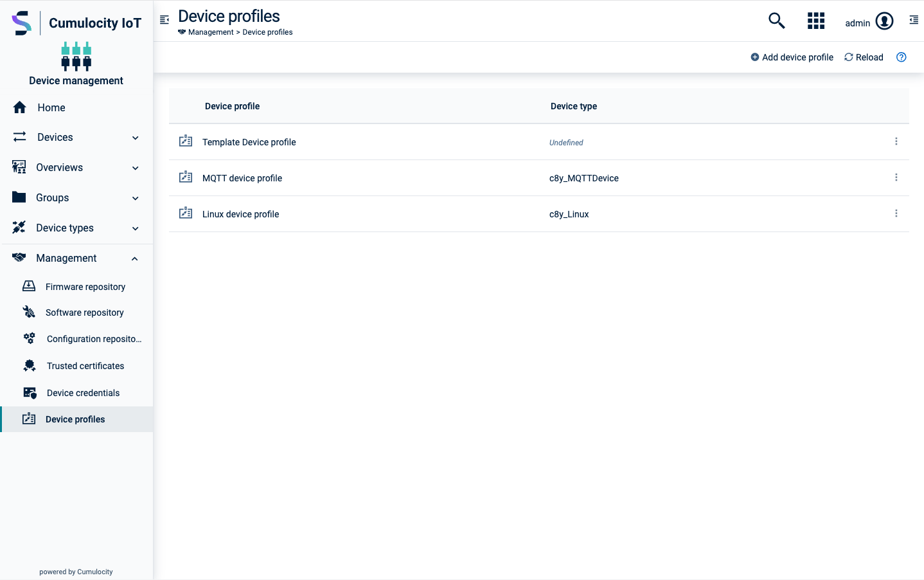Click the c8y_Linux type cell

click(x=569, y=214)
